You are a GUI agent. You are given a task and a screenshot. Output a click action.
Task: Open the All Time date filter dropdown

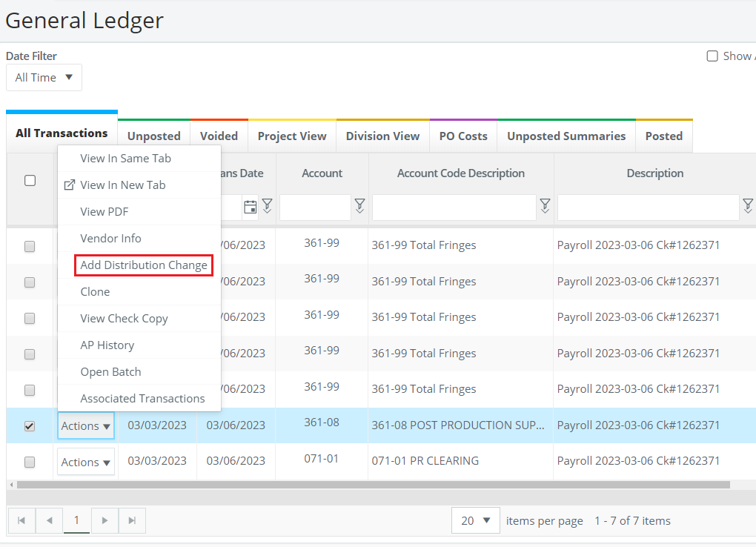44,78
